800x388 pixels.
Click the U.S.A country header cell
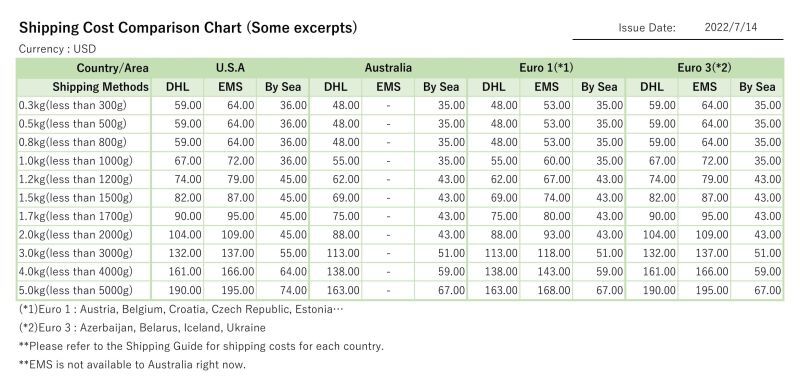(230, 68)
